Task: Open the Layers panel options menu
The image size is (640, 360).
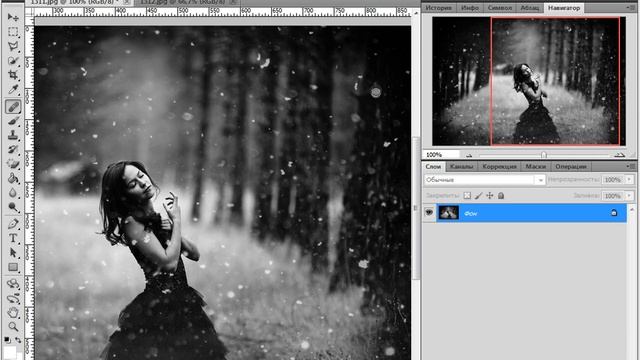Action: coord(631,166)
